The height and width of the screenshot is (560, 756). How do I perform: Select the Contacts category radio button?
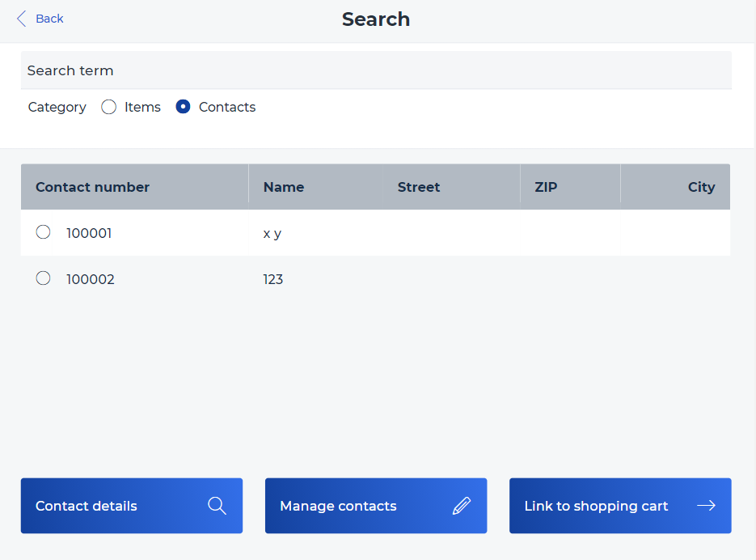pos(183,107)
